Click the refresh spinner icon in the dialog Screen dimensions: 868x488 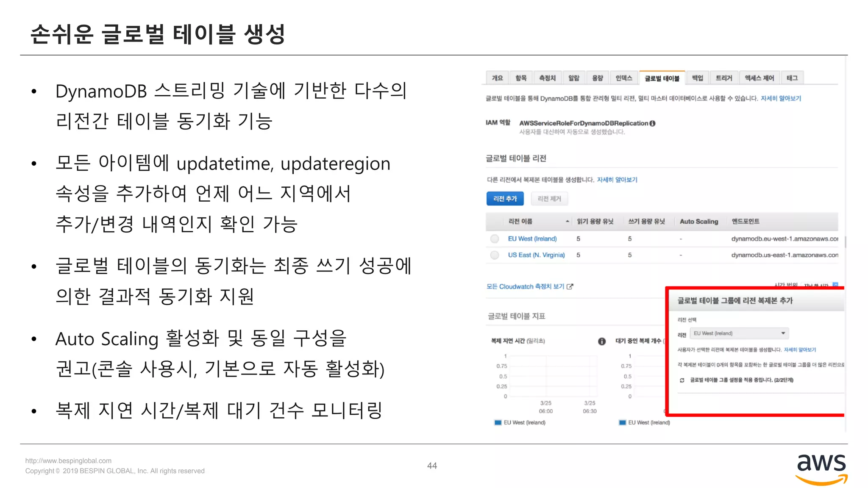coord(682,380)
